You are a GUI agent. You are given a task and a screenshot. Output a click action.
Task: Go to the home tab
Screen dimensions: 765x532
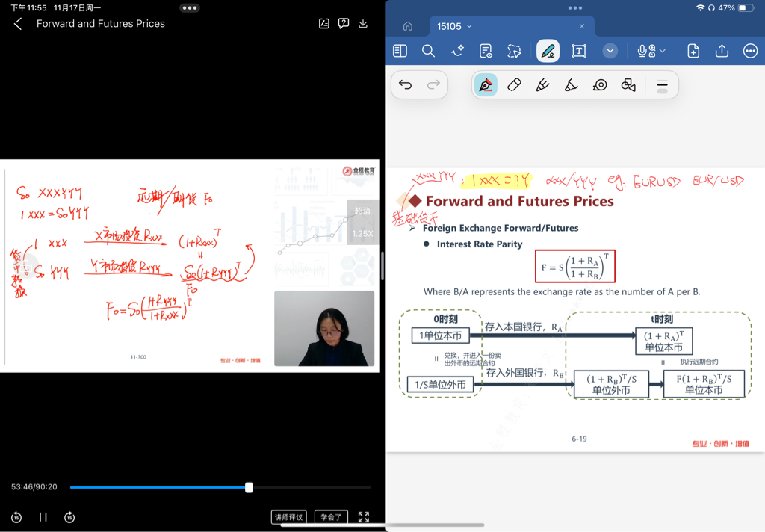point(408,26)
